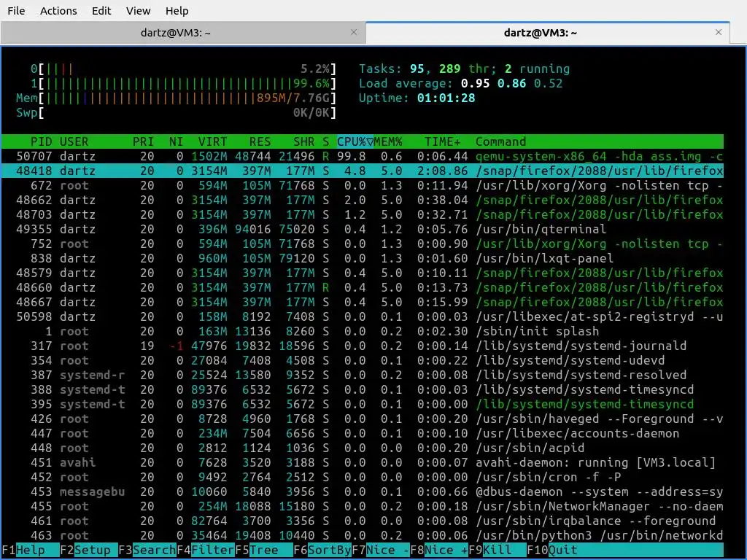The image size is (747, 560).
Task: Sort by RES column header
Action: [260, 141]
